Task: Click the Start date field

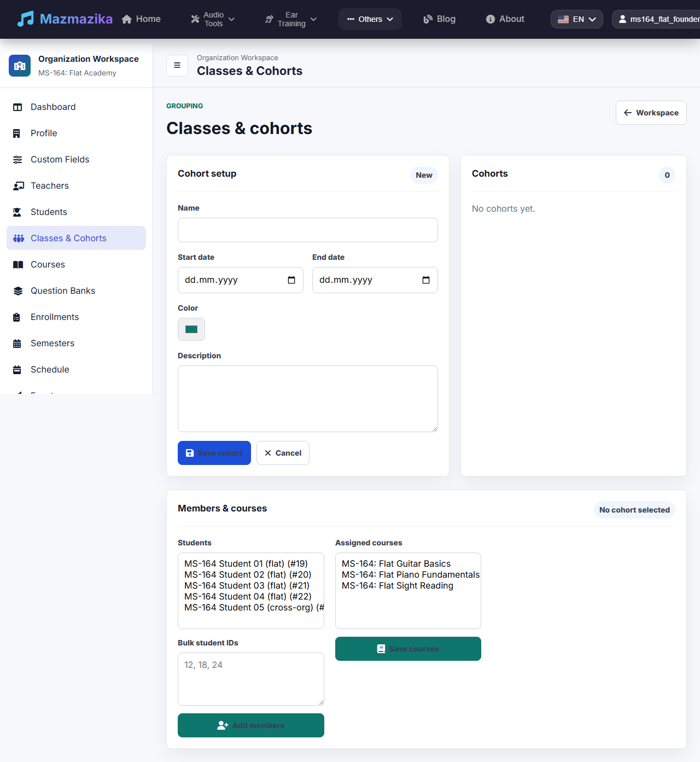Action: click(x=241, y=280)
